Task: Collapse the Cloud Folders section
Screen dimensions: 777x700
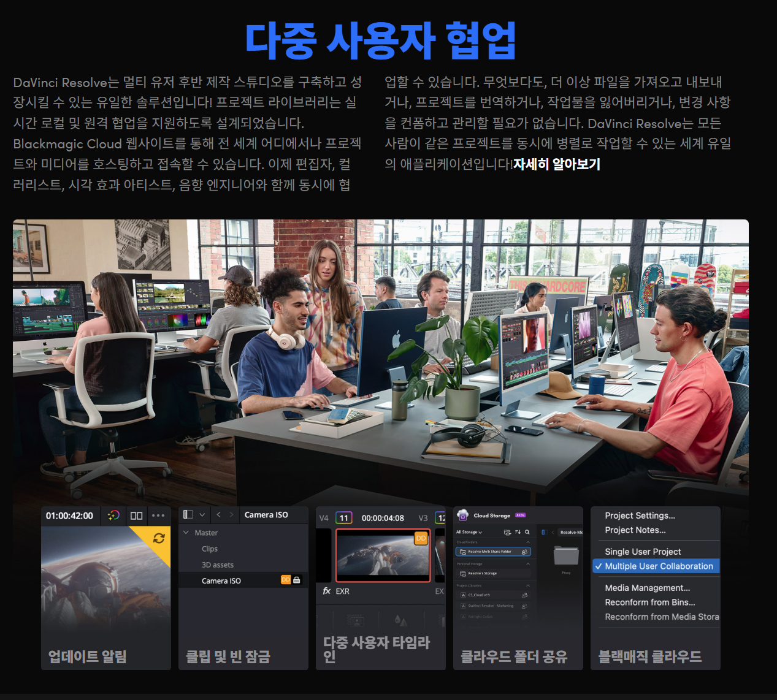Action: click(x=528, y=542)
